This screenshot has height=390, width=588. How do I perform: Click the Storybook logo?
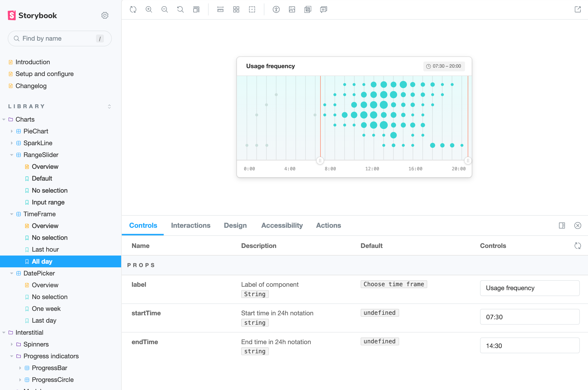point(32,15)
